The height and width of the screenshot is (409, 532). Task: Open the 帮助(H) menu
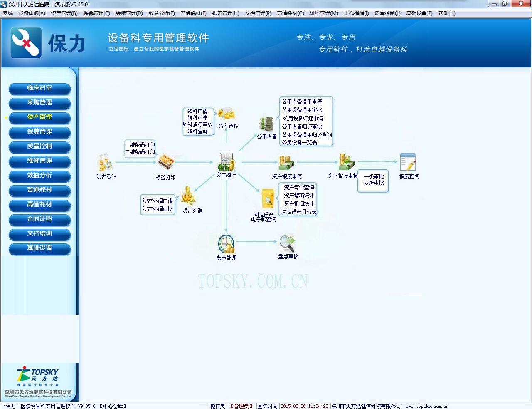coord(447,13)
